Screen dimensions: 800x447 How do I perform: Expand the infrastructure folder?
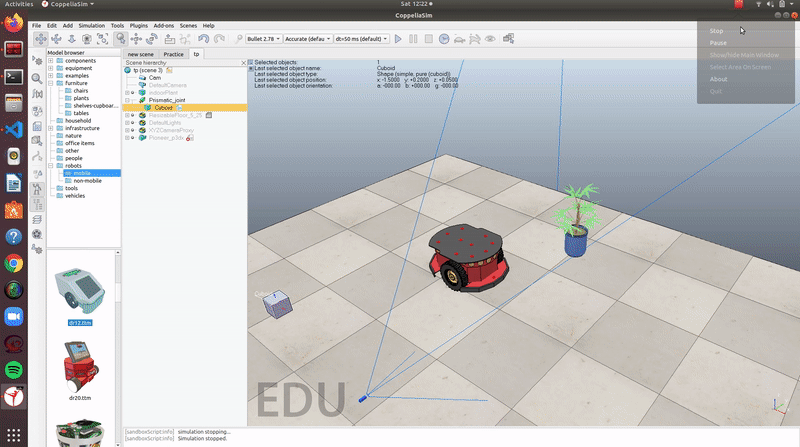(x=51, y=128)
